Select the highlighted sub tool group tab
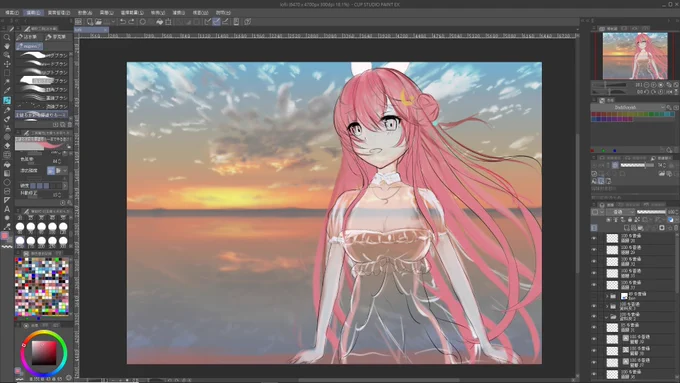 click(29, 46)
